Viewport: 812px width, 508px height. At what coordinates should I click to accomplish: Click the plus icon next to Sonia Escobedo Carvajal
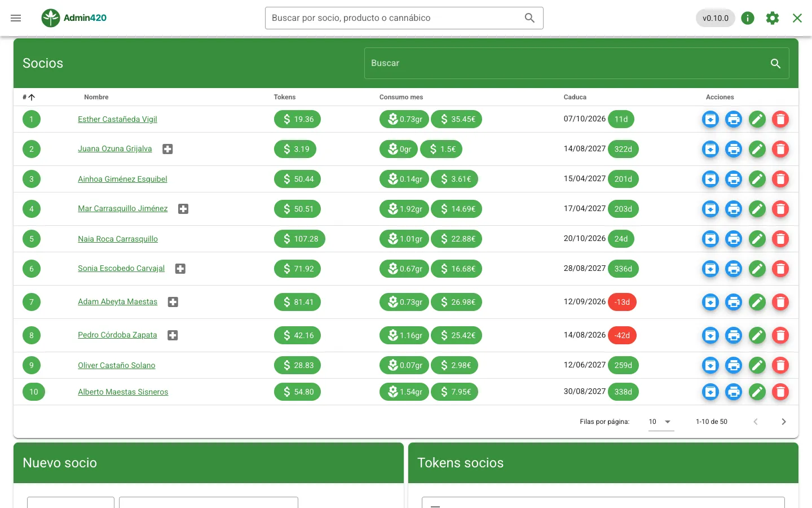tap(180, 269)
